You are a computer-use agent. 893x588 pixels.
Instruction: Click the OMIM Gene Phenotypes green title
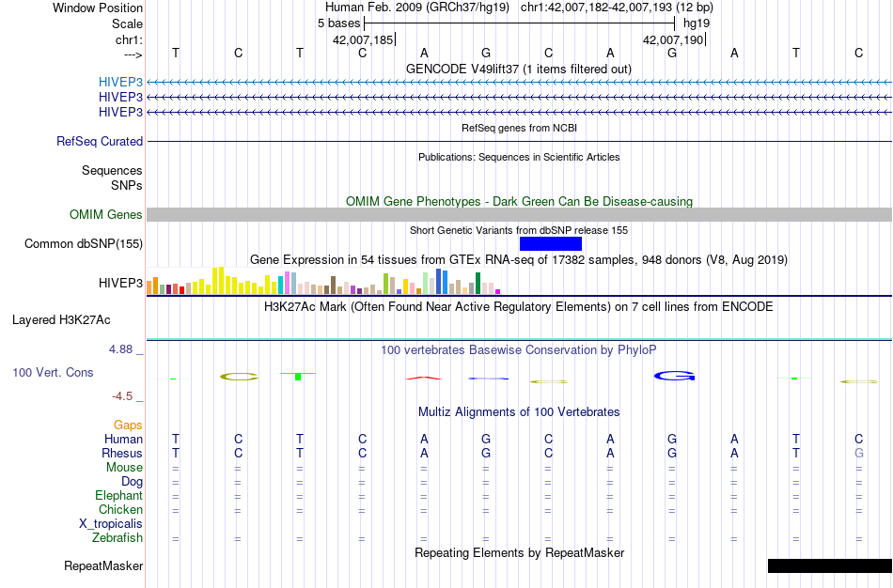coord(519,202)
